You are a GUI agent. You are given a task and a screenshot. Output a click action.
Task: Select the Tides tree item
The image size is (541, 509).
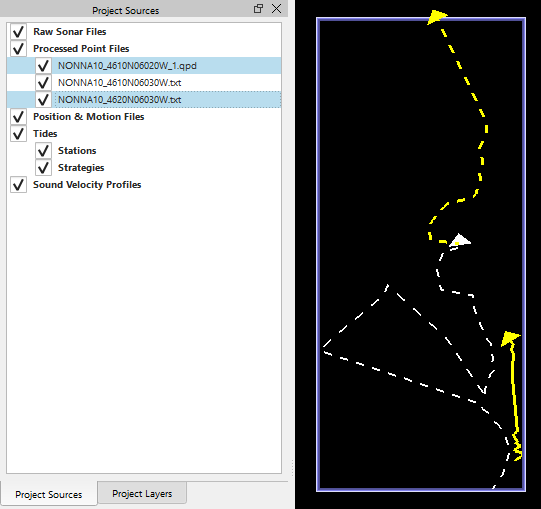(45, 134)
